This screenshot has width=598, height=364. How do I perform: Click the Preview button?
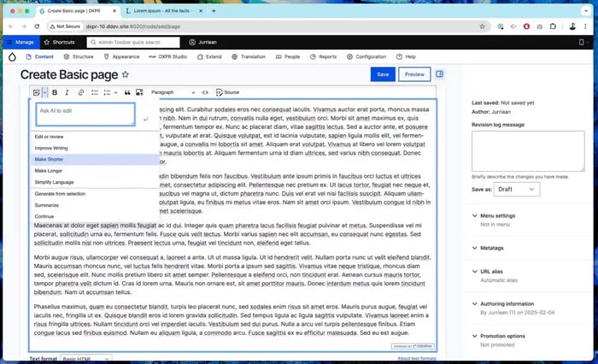click(414, 74)
